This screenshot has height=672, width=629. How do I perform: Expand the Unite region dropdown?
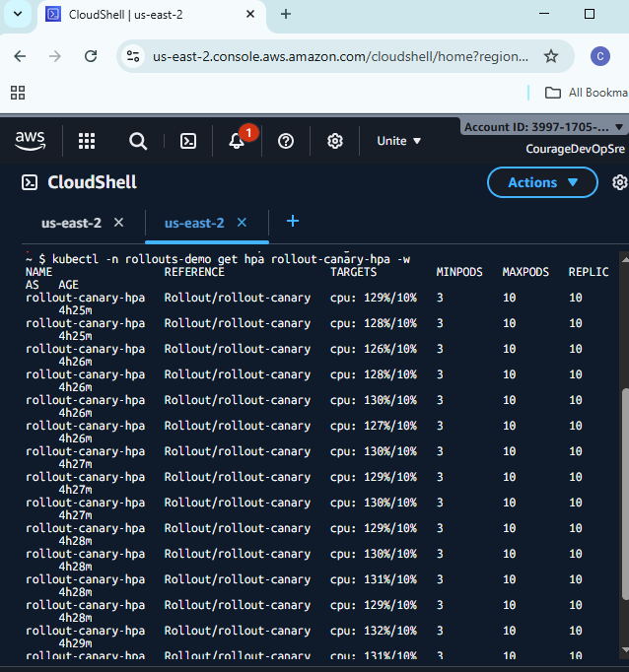[398, 141]
